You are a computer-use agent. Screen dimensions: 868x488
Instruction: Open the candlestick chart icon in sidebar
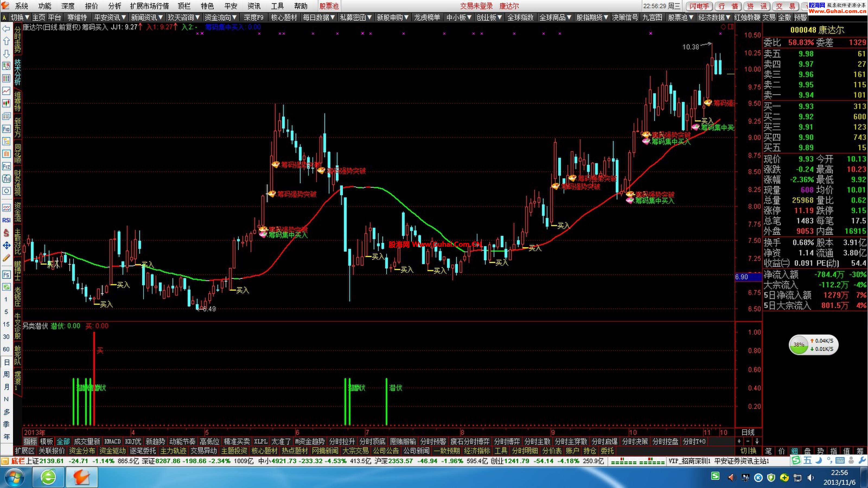tap(6, 103)
